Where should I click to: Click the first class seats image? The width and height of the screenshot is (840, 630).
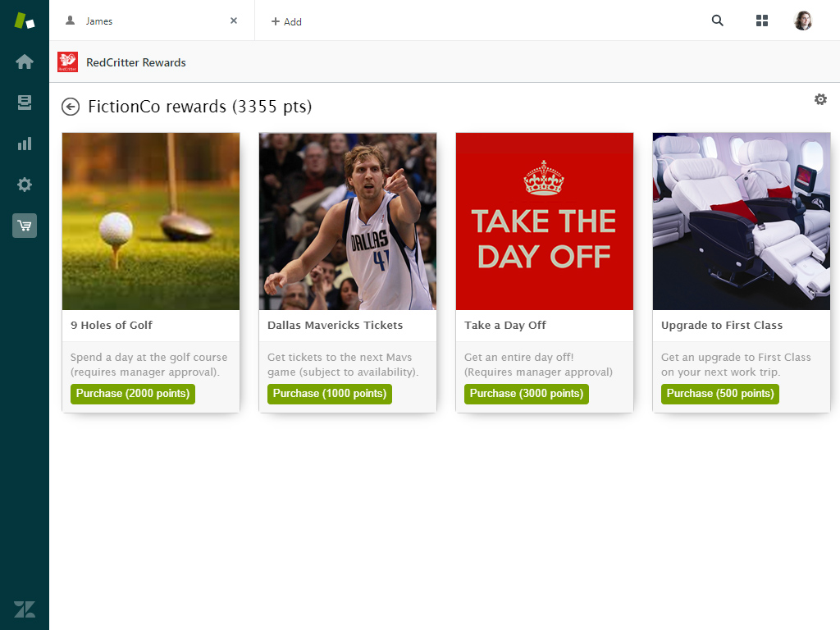pos(742,221)
